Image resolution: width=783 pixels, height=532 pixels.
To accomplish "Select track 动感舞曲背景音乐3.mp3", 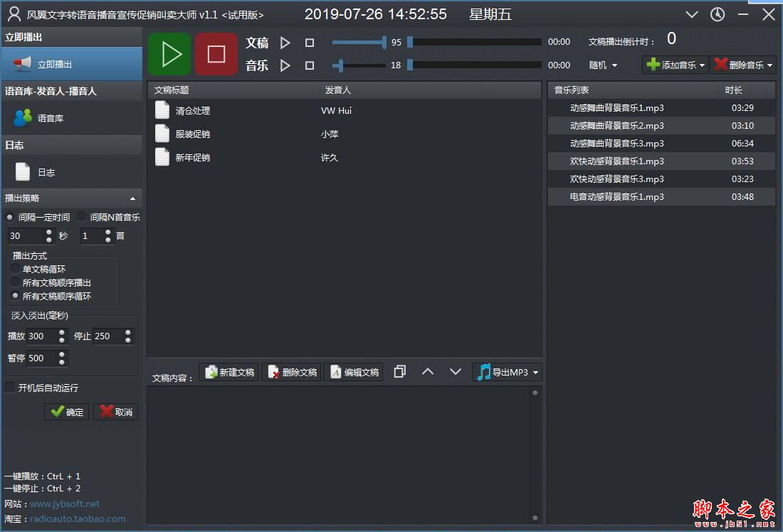I will pos(662,144).
